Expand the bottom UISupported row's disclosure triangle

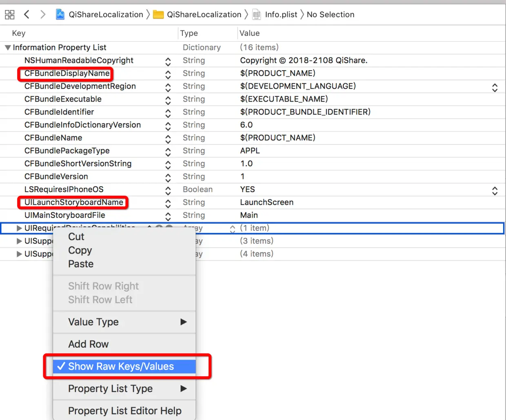point(19,254)
